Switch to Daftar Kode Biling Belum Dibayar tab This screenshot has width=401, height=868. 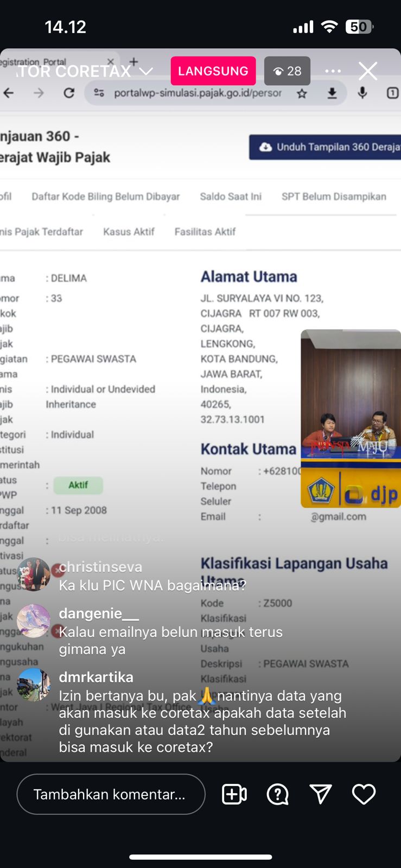pyautogui.click(x=105, y=196)
